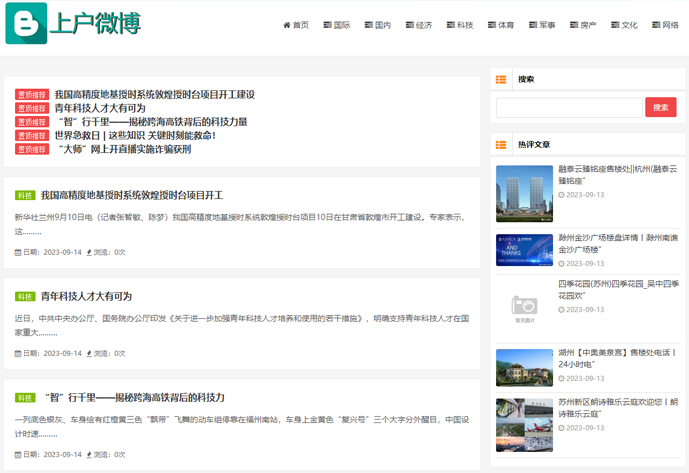
Task: Focus the sidebar search input field
Action: click(569, 107)
